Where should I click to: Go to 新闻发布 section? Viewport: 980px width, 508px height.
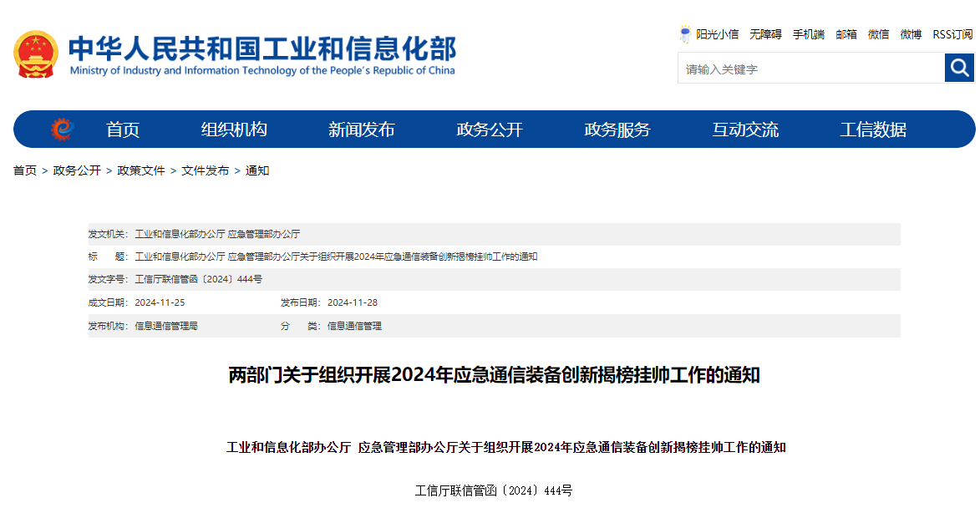[361, 130]
